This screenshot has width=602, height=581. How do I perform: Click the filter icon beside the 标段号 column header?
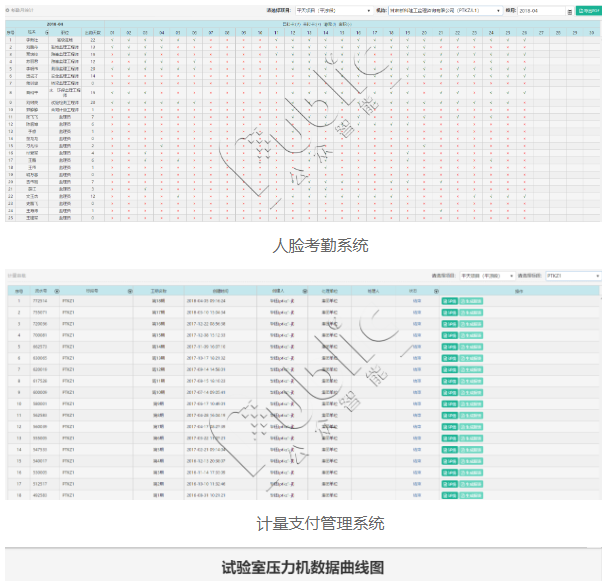click(130, 290)
